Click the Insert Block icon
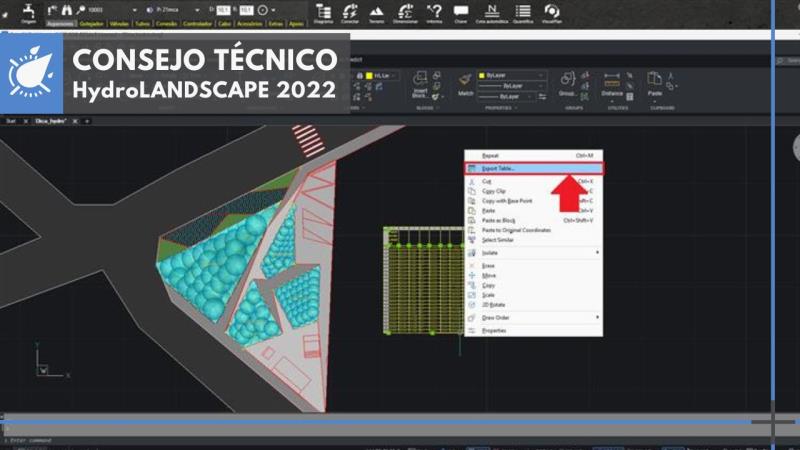This screenshot has width=800, height=450. (x=420, y=84)
